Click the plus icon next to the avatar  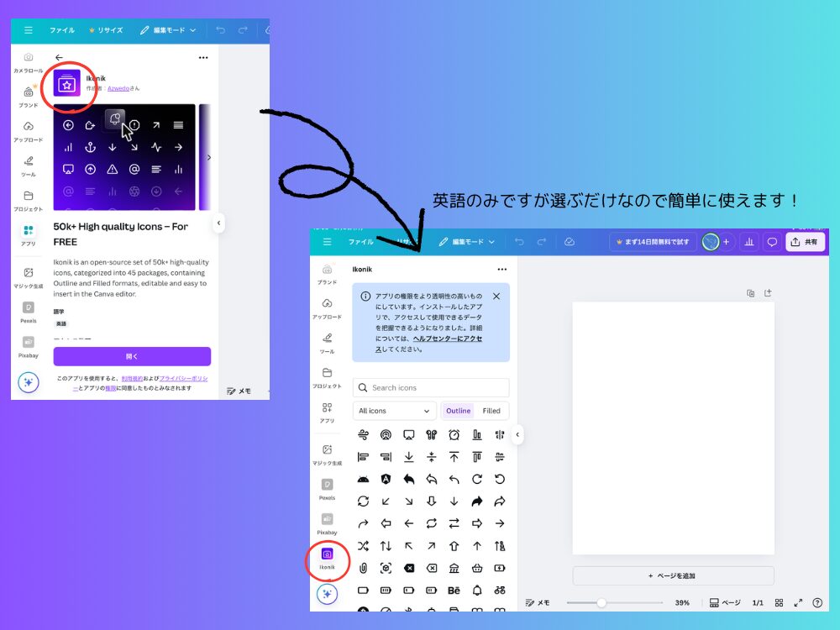click(x=726, y=242)
